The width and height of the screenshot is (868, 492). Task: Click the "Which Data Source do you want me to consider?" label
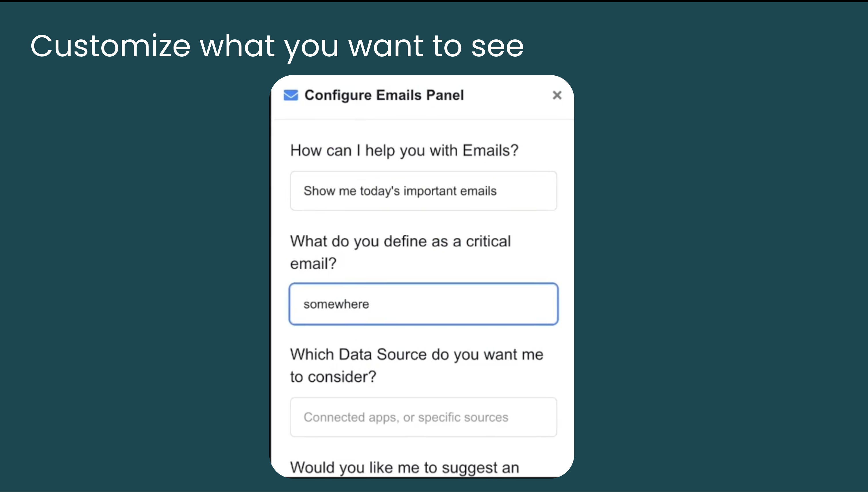pyautogui.click(x=416, y=365)
